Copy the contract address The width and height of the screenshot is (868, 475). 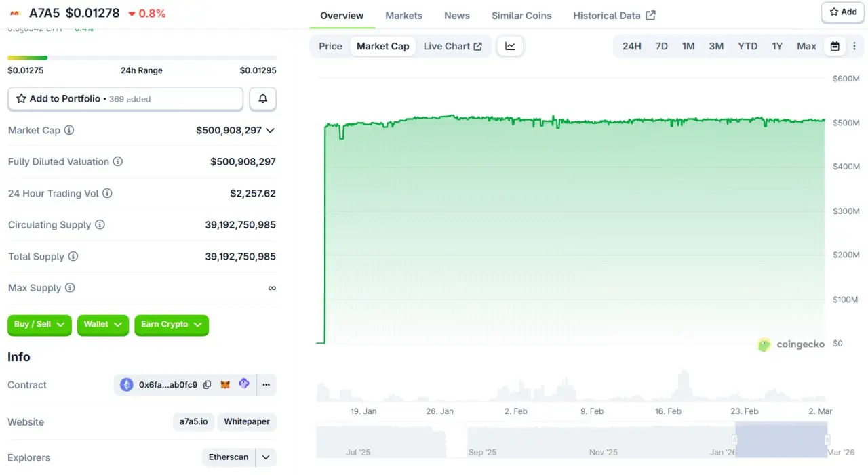pyautogui.click(x=208, y=385)
